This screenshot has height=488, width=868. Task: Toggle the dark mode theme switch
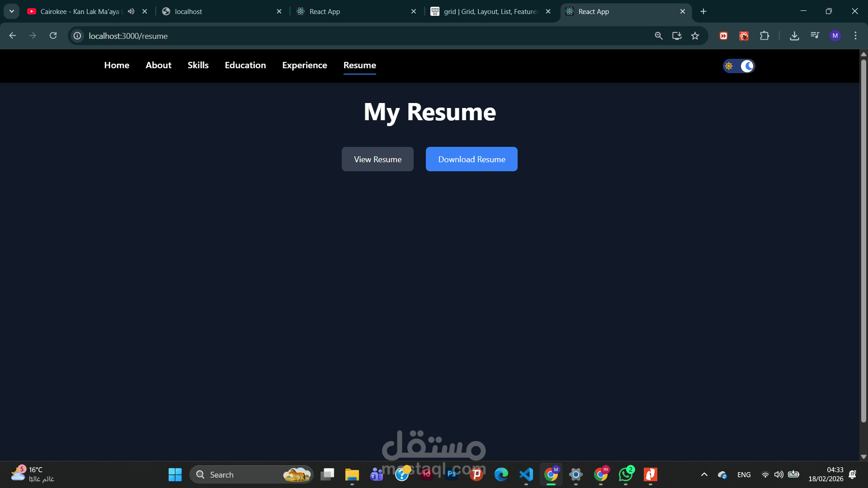[x=739, y=66]
